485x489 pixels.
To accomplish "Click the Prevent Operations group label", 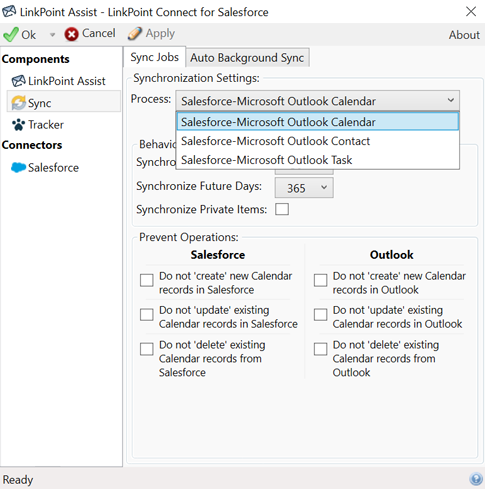I will pyautogui.click(x=189, y=237).
